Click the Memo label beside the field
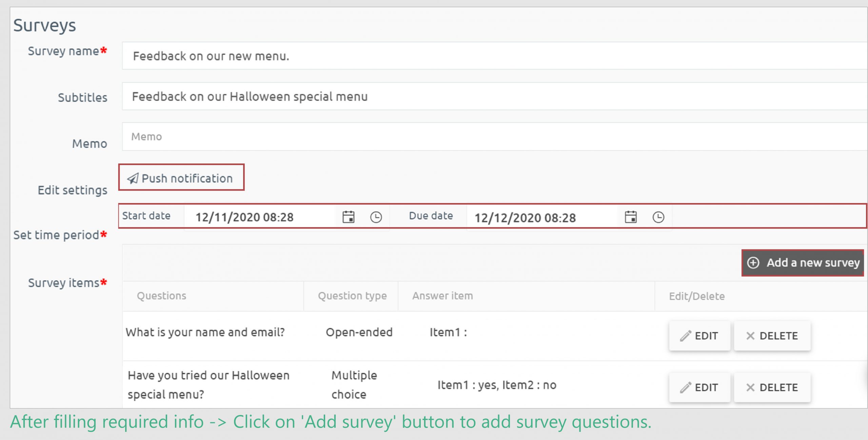 tap(90, 144)
